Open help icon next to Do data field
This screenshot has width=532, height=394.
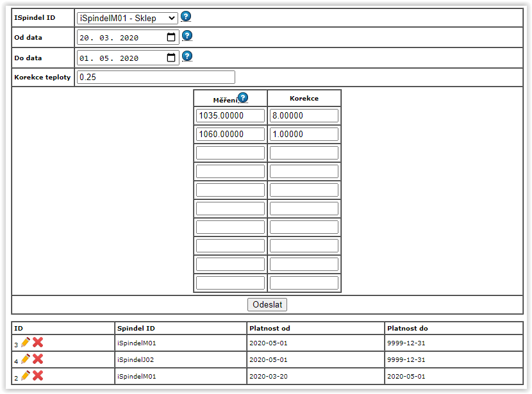pos(187,56)
